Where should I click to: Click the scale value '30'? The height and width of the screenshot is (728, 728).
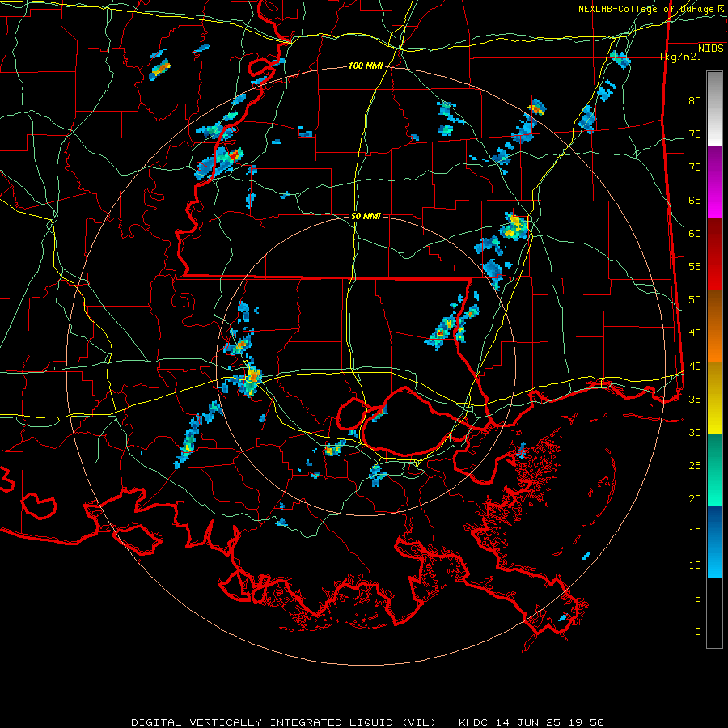(695, 433)
